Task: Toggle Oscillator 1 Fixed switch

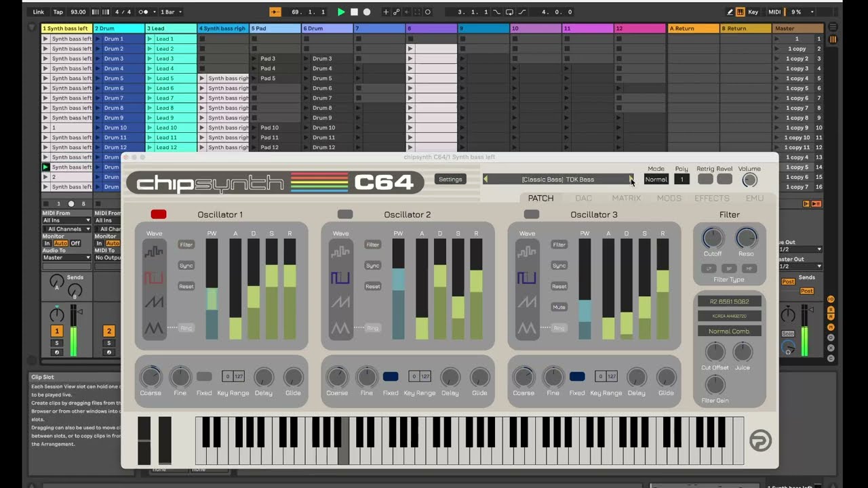Action: (204, 376)
